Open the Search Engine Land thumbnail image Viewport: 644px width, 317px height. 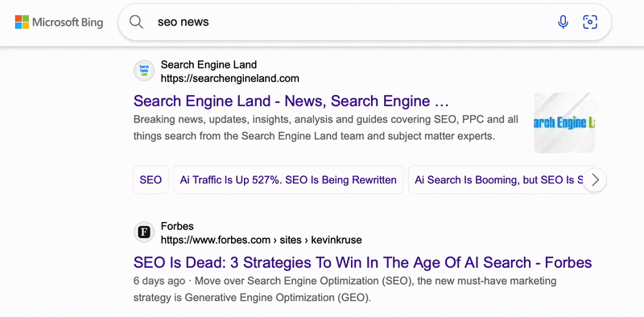(564, 123)
